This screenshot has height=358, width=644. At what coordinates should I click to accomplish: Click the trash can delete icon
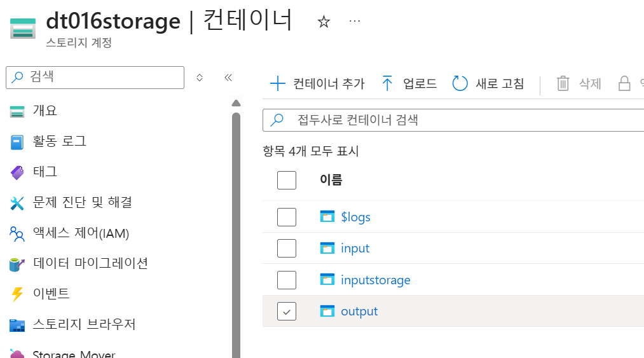pyautogui.click(x=563, y=83)
